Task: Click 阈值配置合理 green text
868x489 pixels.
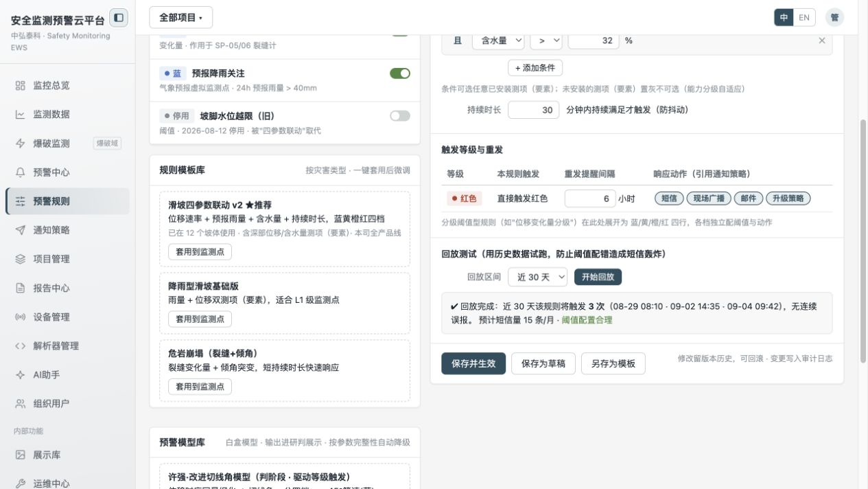Action: point(587,320)
